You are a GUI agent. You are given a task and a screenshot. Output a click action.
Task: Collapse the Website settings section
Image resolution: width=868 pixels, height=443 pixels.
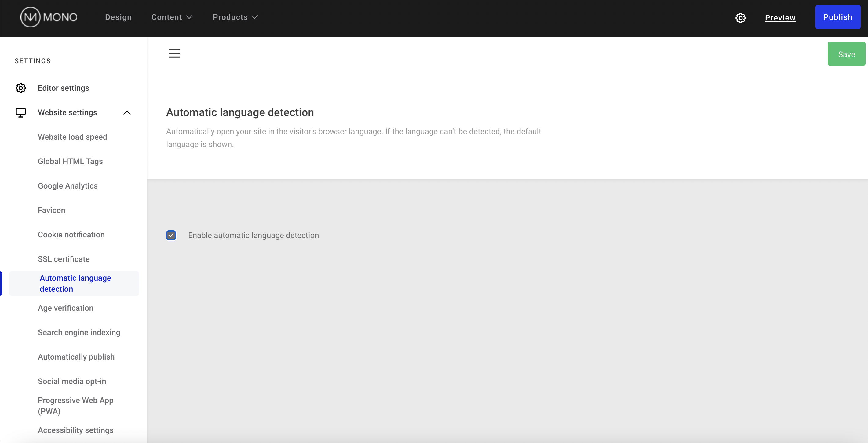pyautogui.click(x=127, y=113)
